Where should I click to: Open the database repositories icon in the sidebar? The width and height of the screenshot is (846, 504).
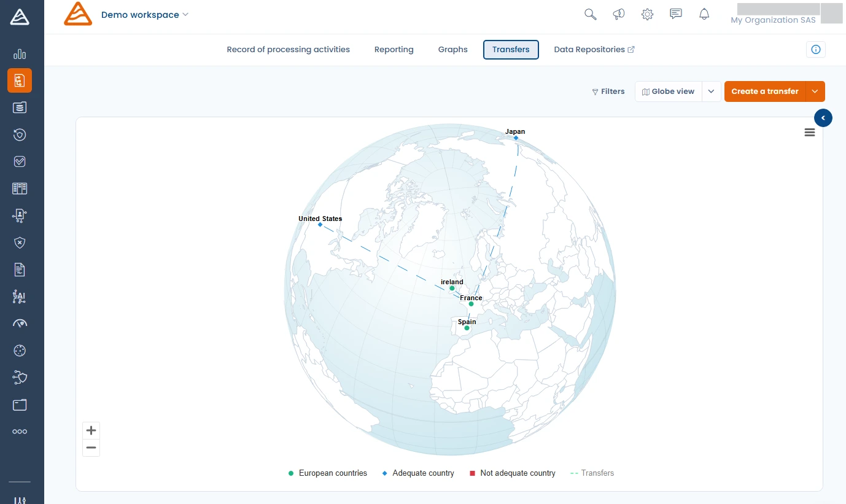(20, 107)
